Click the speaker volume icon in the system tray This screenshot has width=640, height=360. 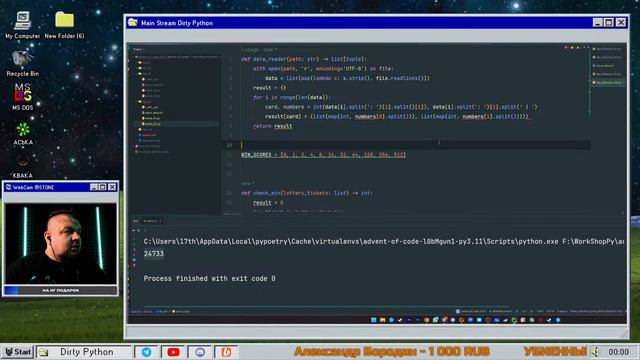596,351
